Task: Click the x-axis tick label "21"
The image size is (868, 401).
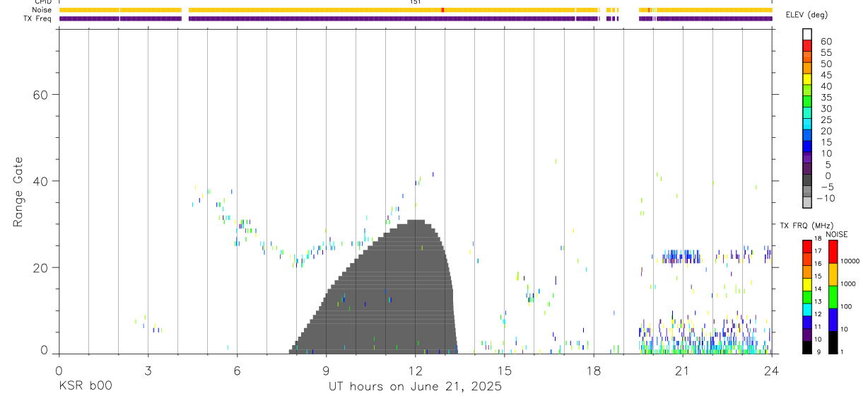Action: (683, 371)
